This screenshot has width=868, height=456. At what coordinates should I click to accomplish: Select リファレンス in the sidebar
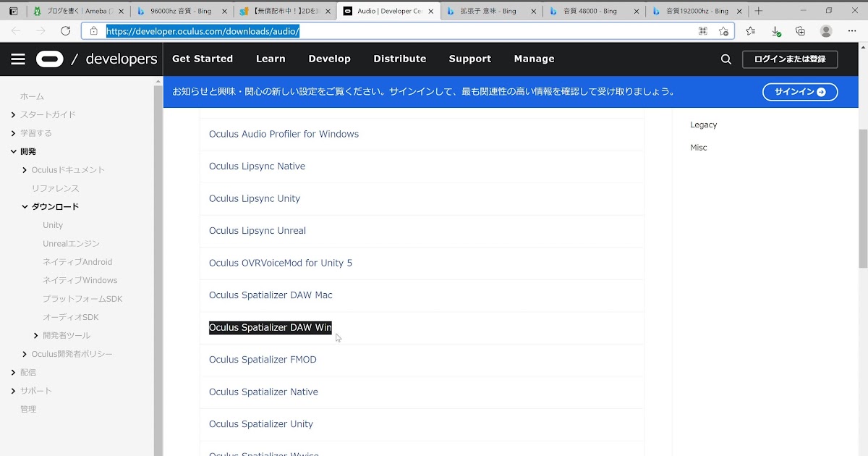[55, 188]
